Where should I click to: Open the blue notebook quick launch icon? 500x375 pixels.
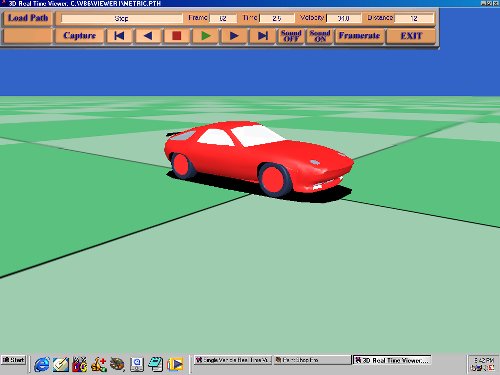click(x=156, y=364)
